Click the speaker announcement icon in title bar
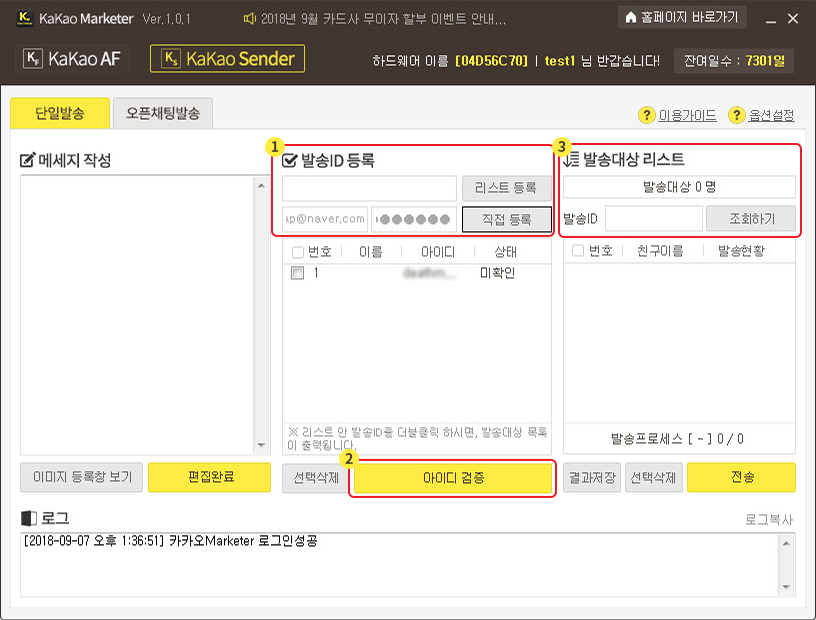 [x=252, y=19]
